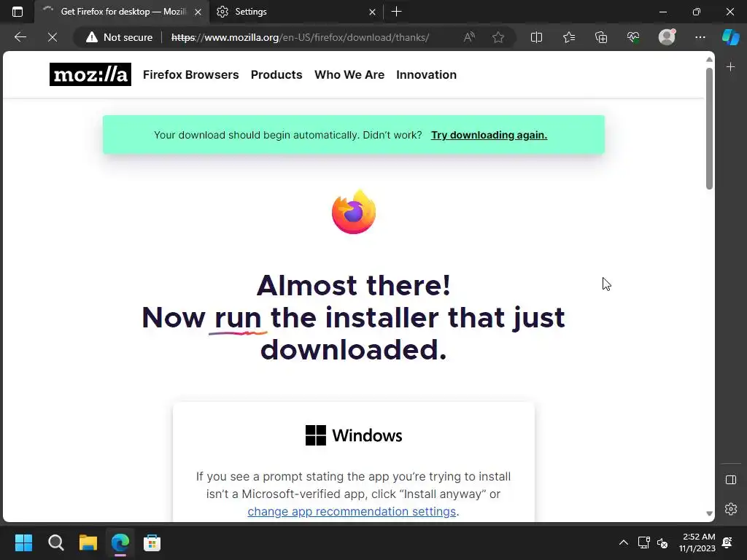Click the Firefox logo image
The image size is (747, 560).
354,212
